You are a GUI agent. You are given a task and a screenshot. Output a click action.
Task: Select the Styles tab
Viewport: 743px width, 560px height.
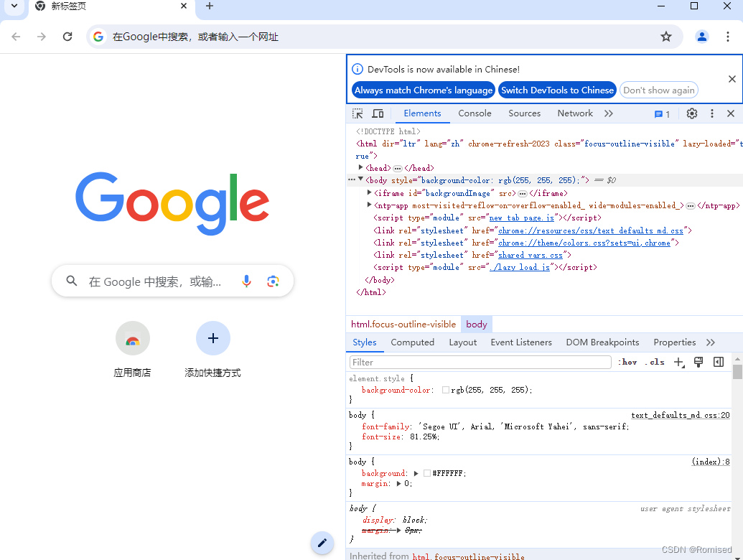click(x=365, y=342)
